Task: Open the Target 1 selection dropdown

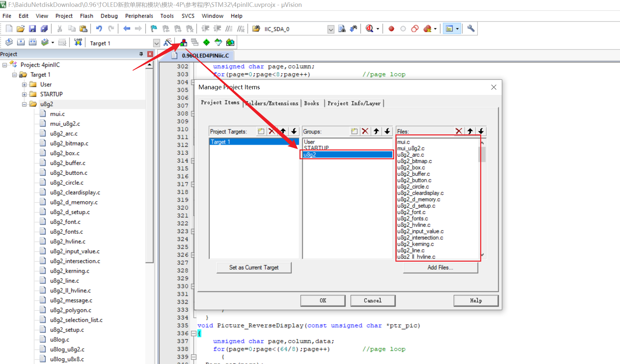Action: tap(156, 43)
